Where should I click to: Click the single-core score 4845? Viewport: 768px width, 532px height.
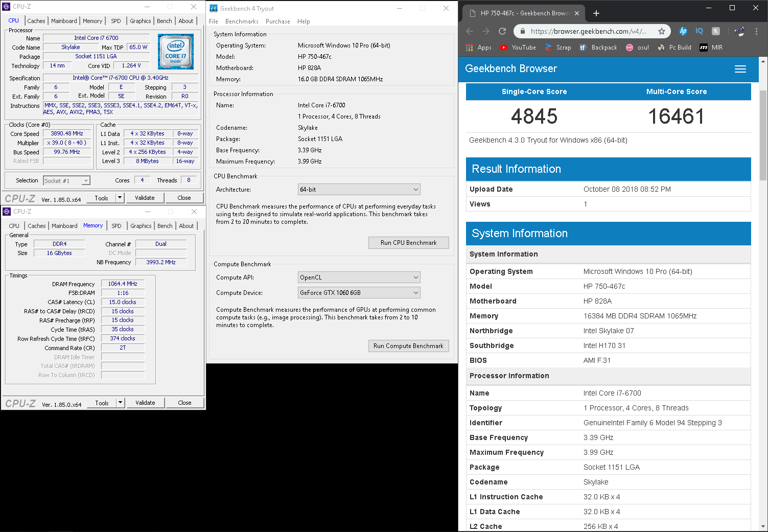pos(534,117)
